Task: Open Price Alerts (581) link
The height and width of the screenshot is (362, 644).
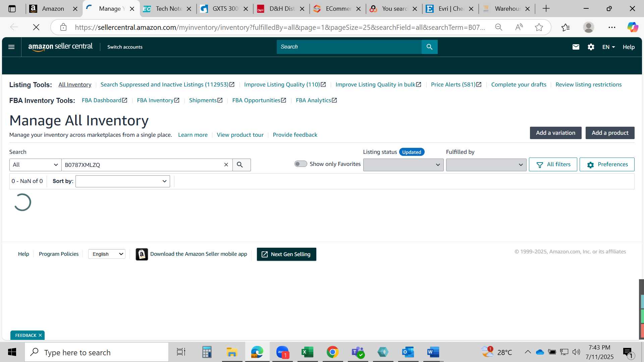Action: tap(456, 84)
